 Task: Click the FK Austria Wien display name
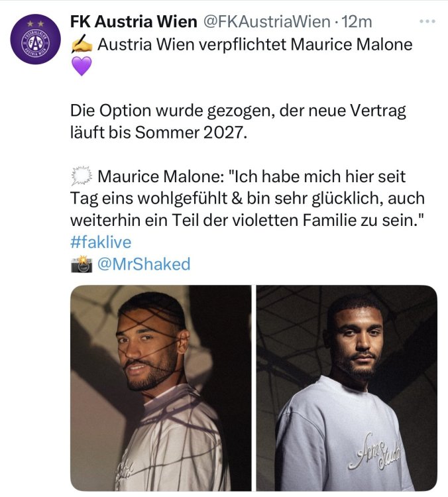[x=133, y=21]
